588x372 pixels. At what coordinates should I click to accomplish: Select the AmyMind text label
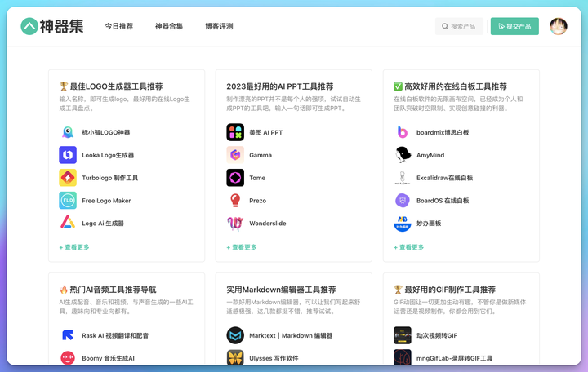pos(430,155)
